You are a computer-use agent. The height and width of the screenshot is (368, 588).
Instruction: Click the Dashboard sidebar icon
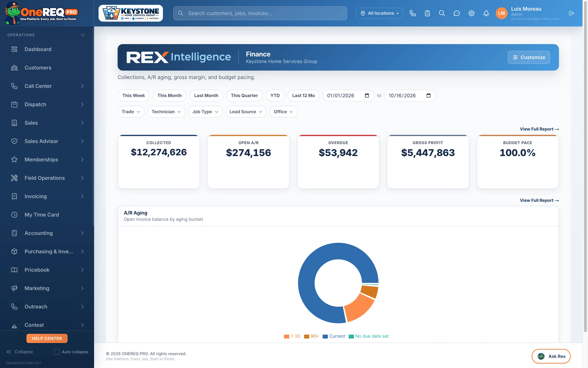[14, 49]
